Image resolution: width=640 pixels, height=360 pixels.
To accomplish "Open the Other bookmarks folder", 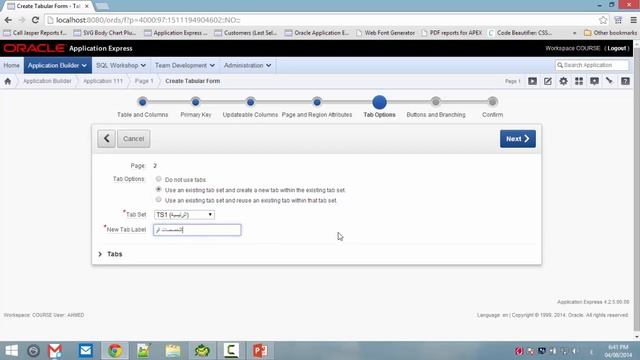I will (x=610, y=33).
